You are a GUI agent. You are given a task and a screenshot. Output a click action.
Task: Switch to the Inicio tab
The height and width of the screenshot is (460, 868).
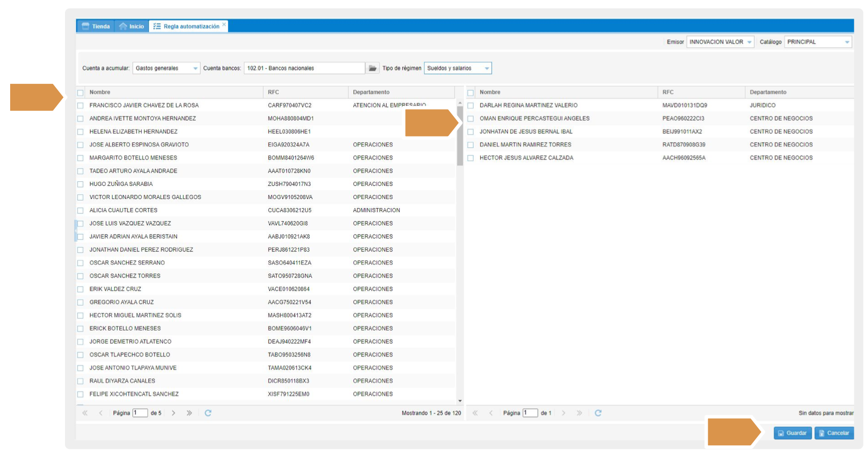tap(131, 26)
